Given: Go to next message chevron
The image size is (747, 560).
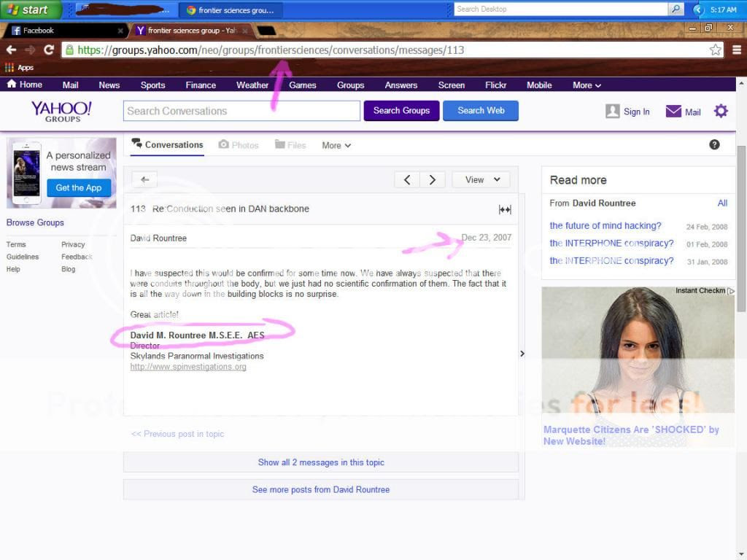Looking at the screenshot, I should click(x=432, y=179).
